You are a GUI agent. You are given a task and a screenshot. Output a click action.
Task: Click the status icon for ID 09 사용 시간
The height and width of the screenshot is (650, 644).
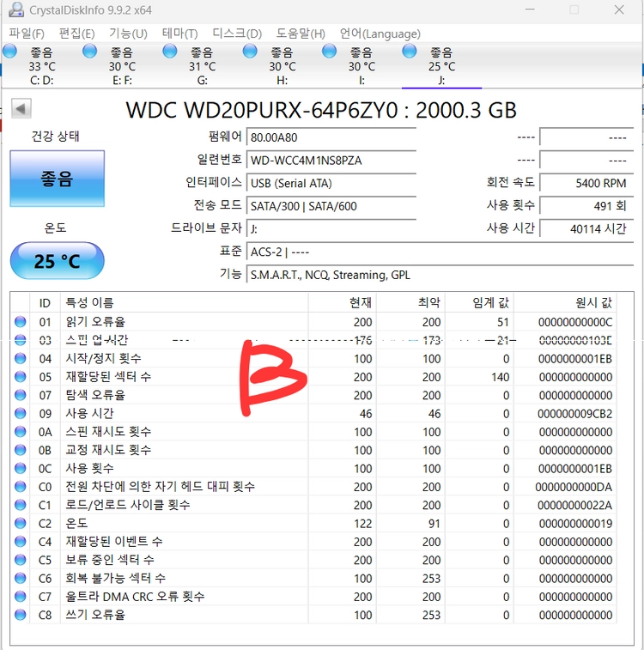tap(20, 413)
